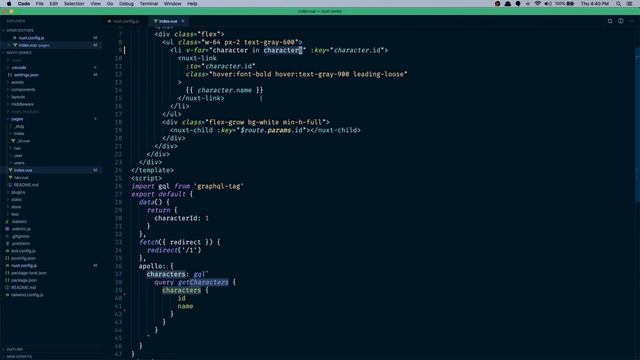This screenshot has width=640, height=360.
Task: Open the .eslintrc.js file
Action: [x=21, y=229]
